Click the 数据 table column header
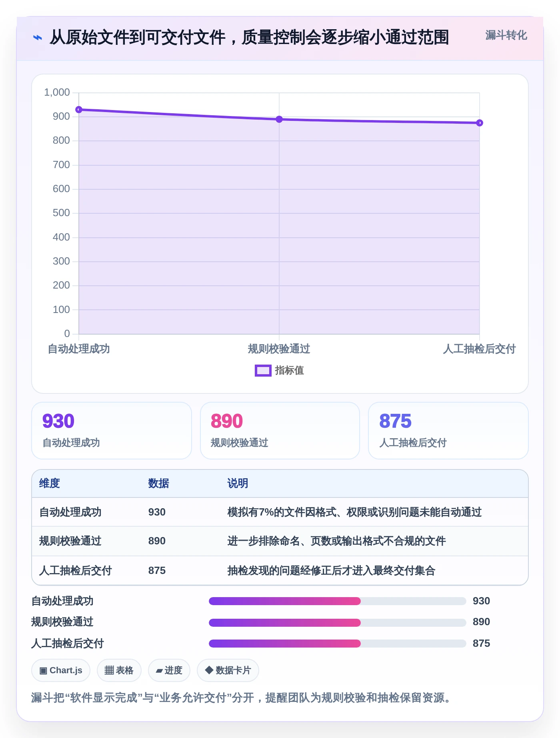 point(158,483)
